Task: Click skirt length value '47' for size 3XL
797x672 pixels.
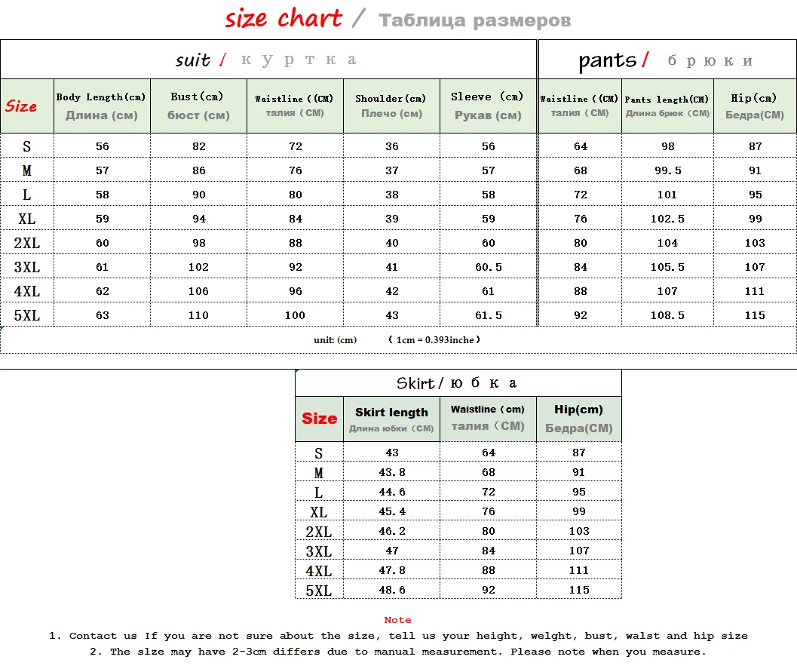Action: pos(392,551)
